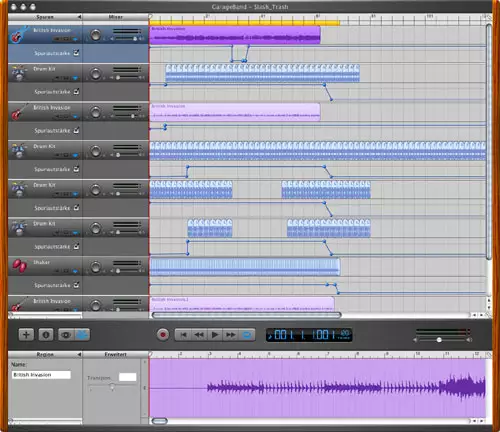Toggle Spurlautstärke checkbox under top British Invasion track
The width and height of the screenshot is (500, 432).
[76, 53]
